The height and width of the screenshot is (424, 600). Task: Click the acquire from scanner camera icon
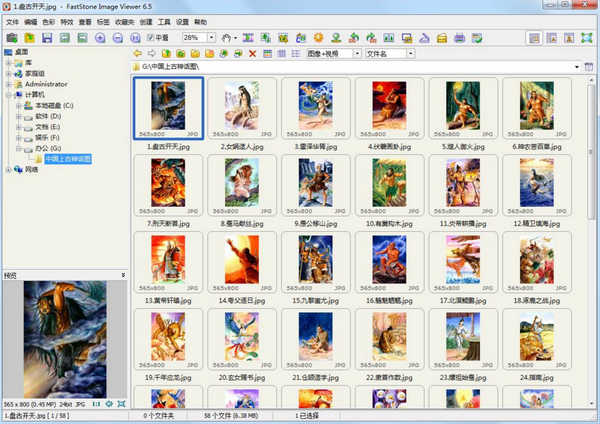pos(12,38)
